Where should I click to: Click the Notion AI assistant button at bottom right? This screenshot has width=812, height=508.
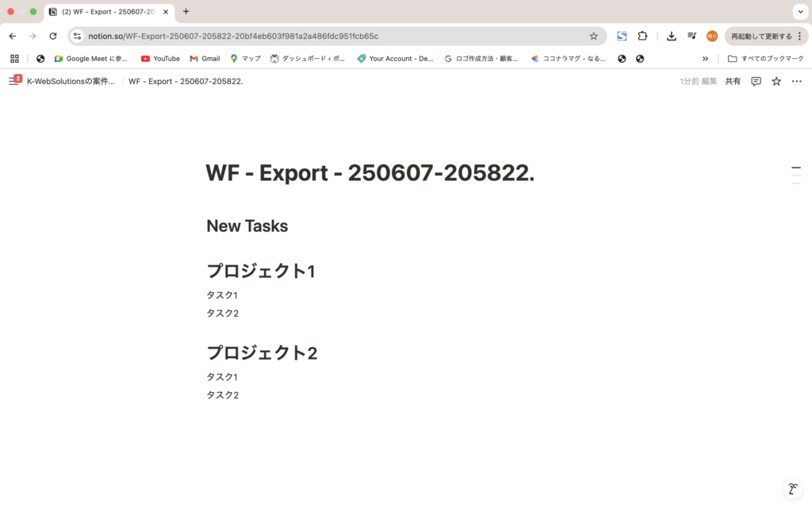pos(791,489)
